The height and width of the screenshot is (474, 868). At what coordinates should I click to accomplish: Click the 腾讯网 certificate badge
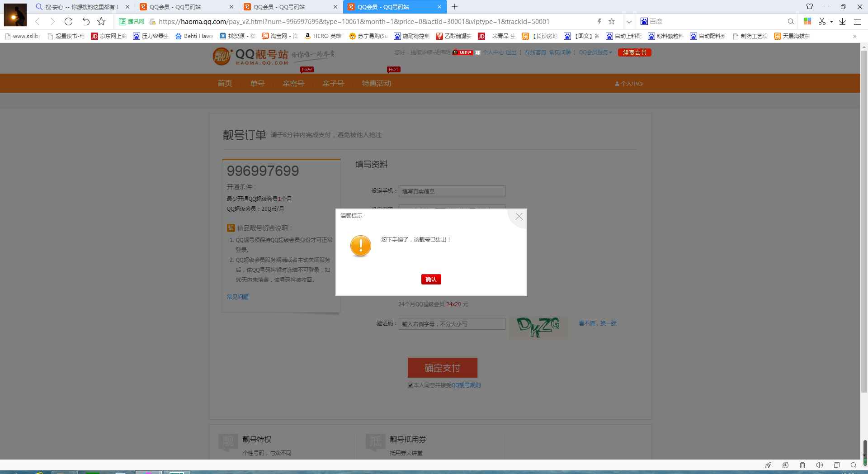pyautogui.click(x=132, y=21)
